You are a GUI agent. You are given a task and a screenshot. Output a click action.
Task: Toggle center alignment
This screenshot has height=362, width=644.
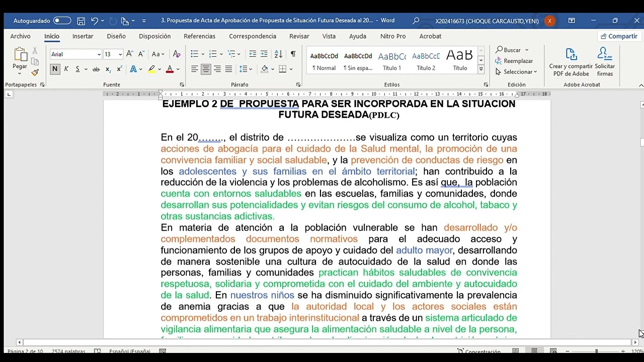pyautogui.click(x=206, y=69)
